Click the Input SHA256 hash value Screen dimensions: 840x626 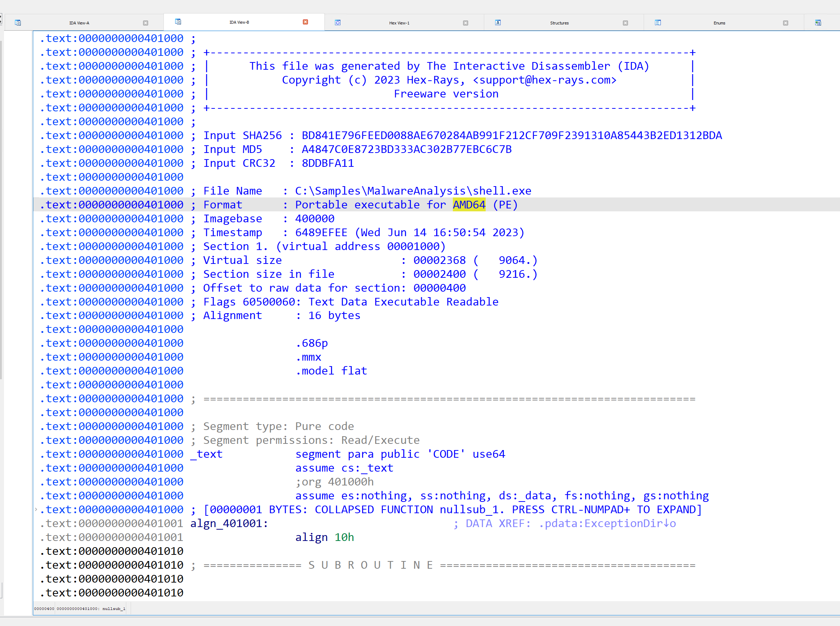click(x=512, y=135)
